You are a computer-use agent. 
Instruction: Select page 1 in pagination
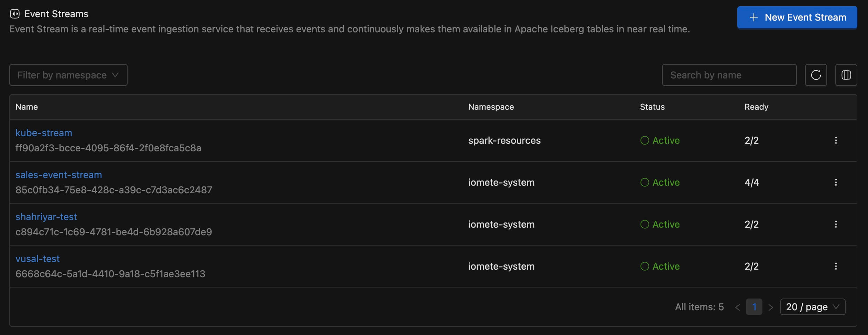pos(754,307)
